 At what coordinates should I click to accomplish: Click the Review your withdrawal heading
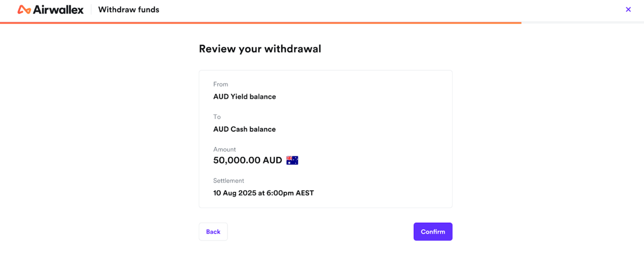260,49
